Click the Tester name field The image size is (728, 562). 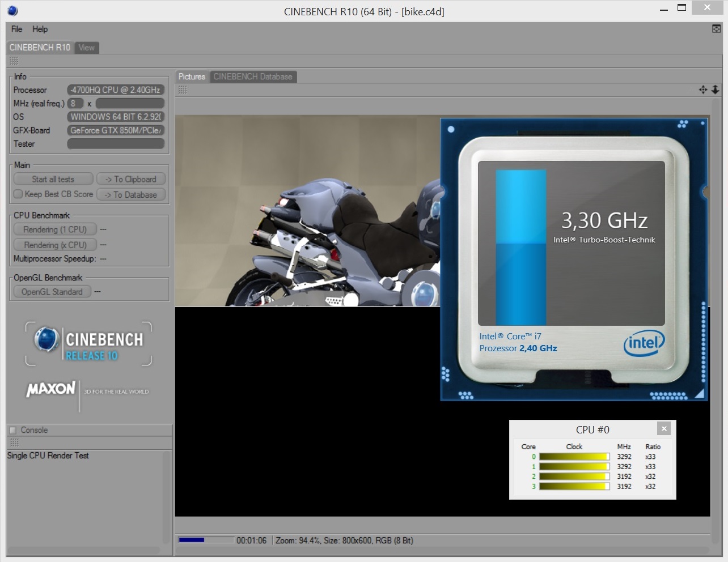click(116, 144)
